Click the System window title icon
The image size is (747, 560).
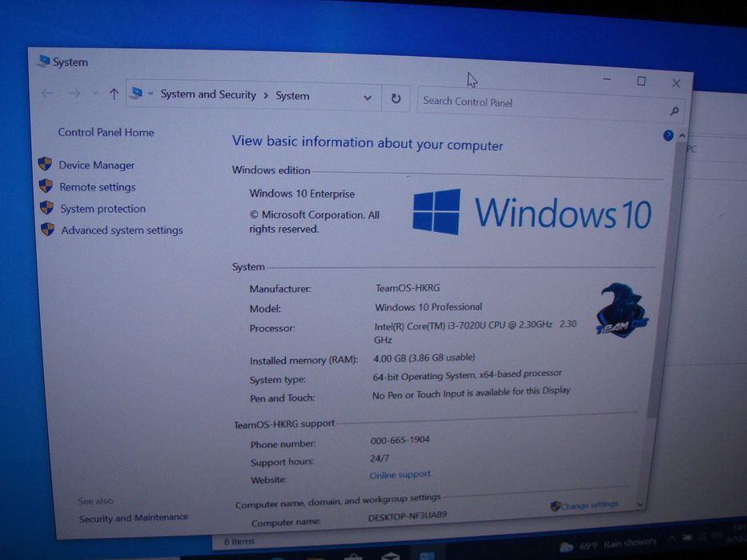point(44,61)
